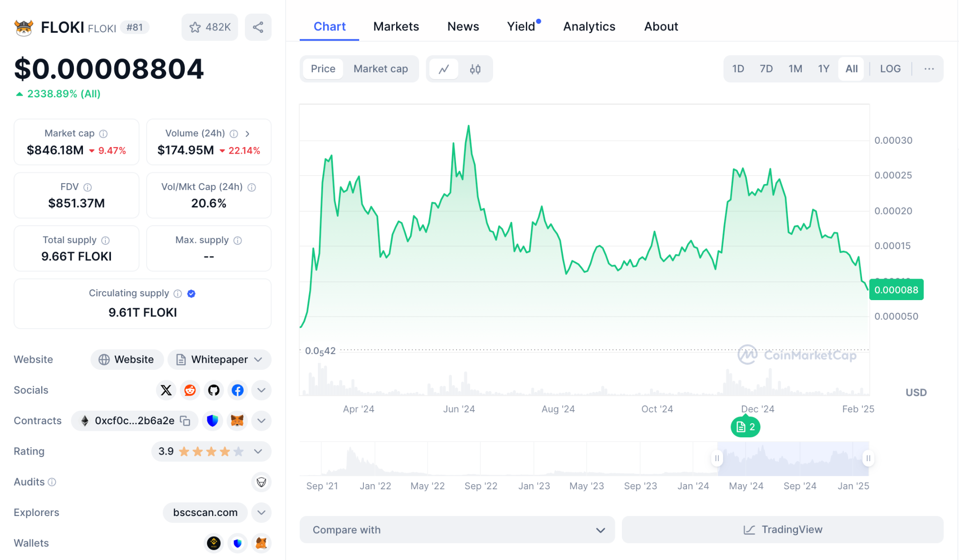
Task: Add token to MetaMask fox icon in Contracts
Action: tap(237, 421)
